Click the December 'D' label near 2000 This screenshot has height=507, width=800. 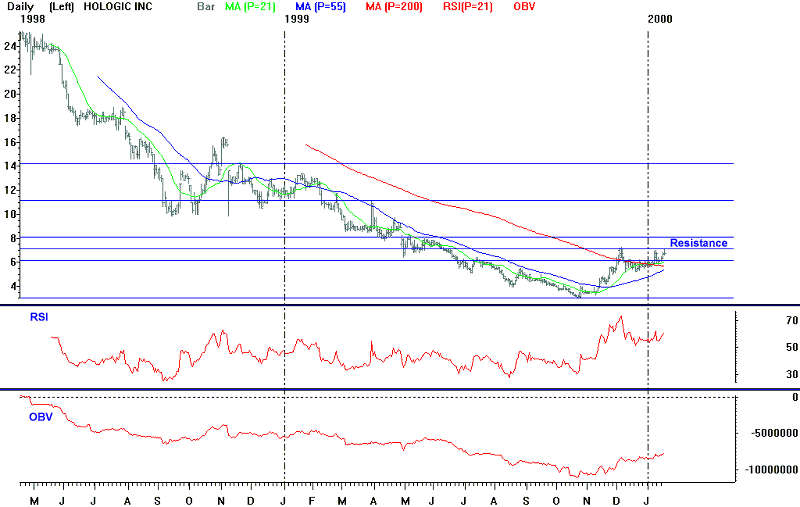click(616, 501)
